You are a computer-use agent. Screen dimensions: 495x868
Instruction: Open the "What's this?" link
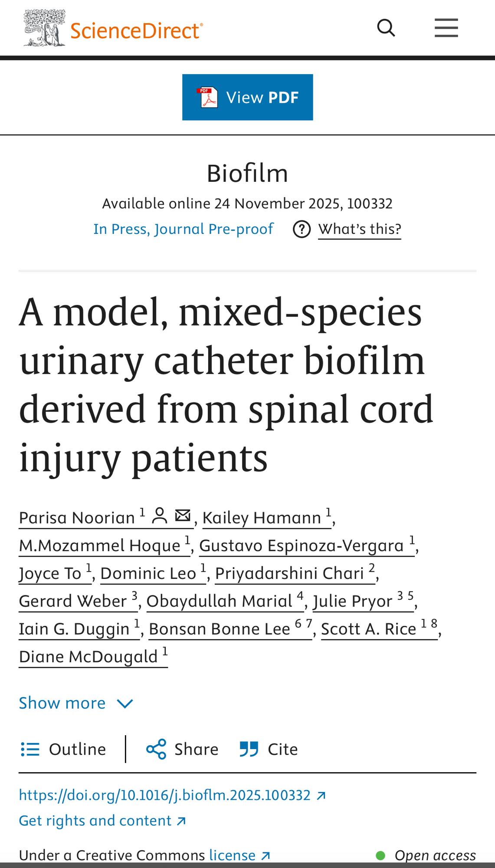coord(360,229)
